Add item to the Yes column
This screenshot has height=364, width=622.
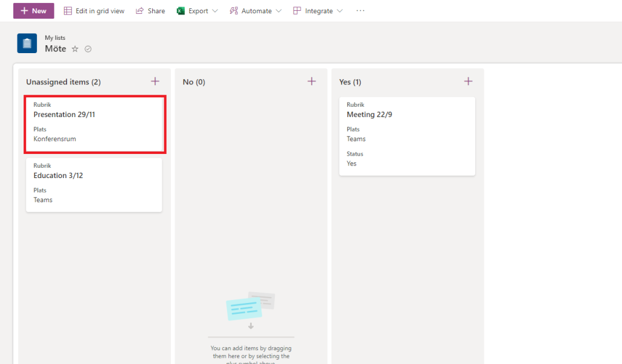point(469,81)
